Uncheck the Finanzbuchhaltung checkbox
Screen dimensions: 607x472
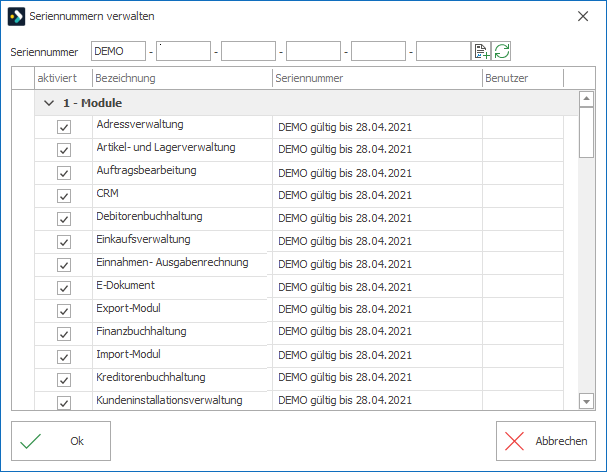[64, 334]
